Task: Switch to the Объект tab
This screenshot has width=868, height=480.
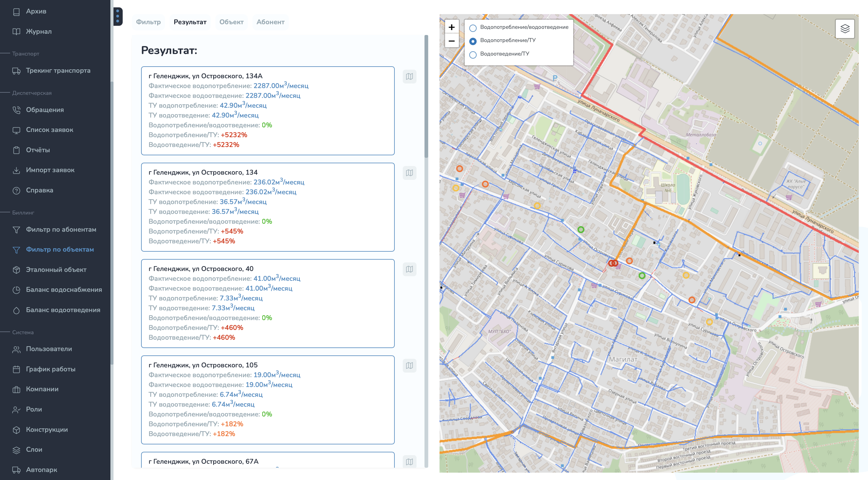Action: point(231,22)
